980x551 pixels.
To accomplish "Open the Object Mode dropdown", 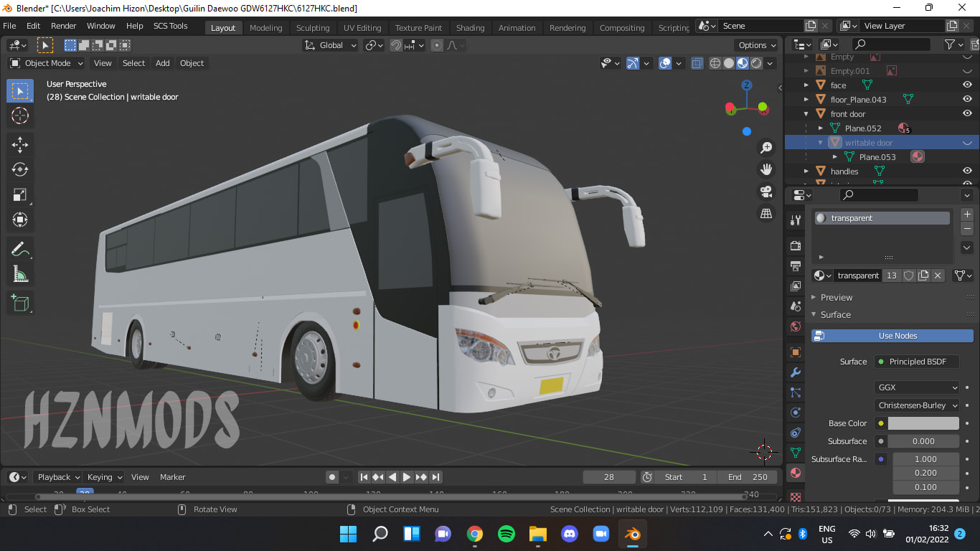I will (47, 63).
